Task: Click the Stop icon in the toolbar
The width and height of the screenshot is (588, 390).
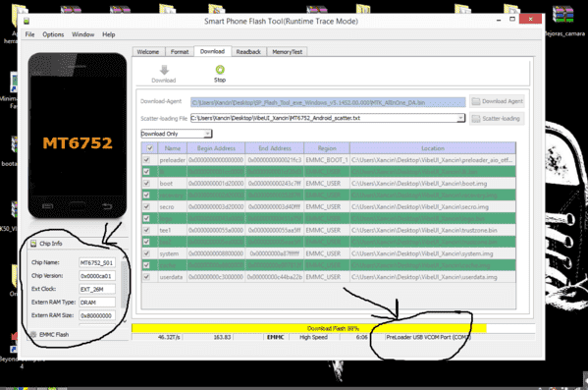Action: click(x=220, y=70)
